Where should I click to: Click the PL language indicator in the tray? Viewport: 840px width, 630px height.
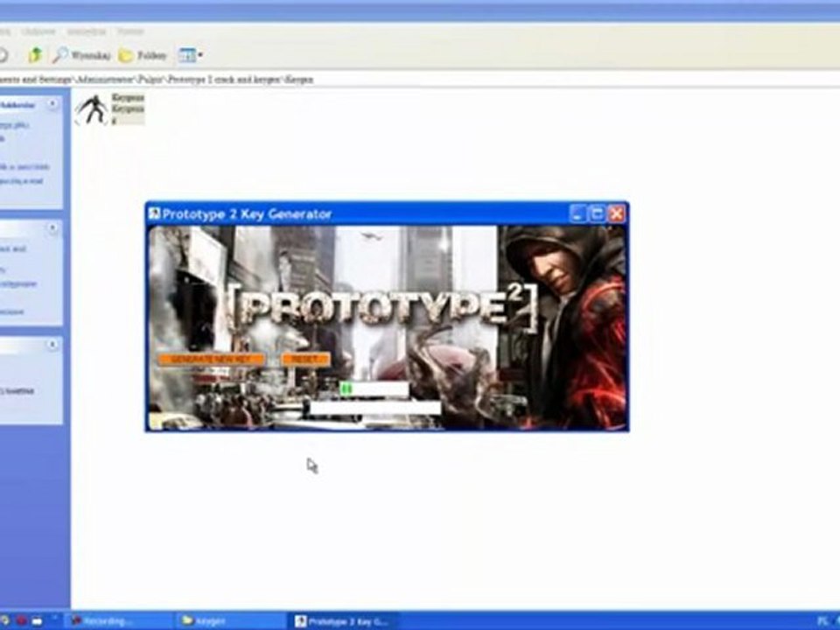tap(822, 621)
